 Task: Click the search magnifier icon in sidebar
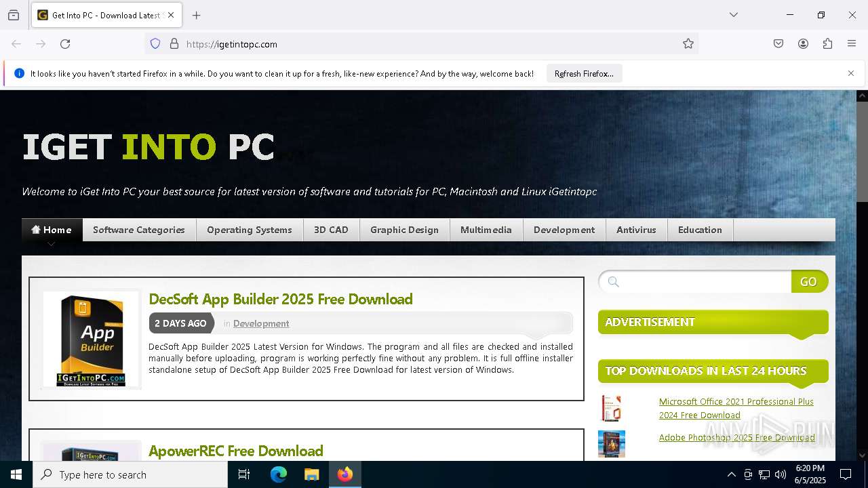(x=614, y=282)
